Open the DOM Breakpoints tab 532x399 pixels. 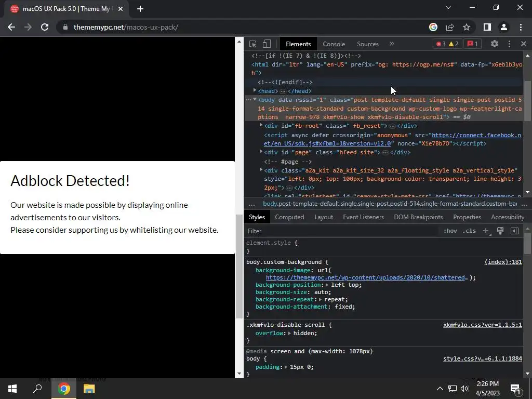(x=418, y=217)
